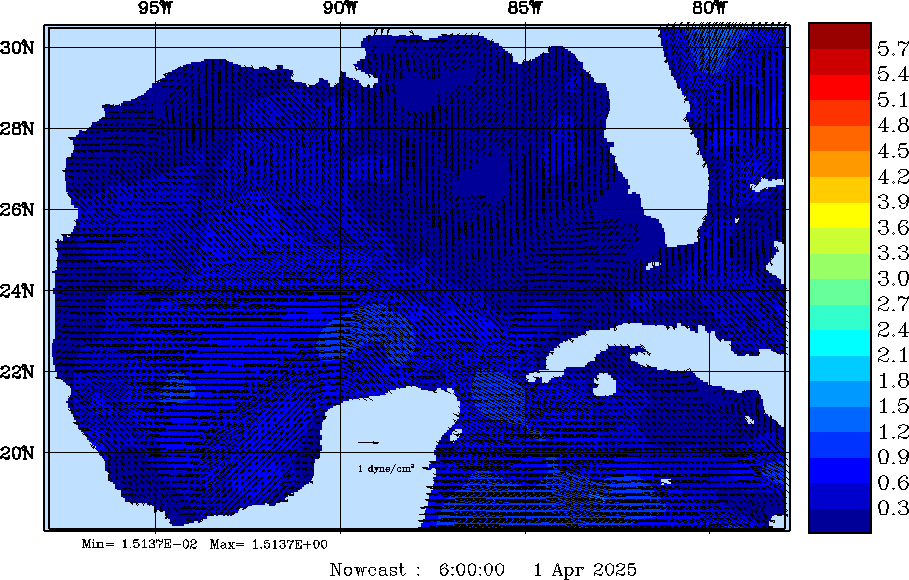
Task: Click the 28N latitude label
Action: (17, 129)
